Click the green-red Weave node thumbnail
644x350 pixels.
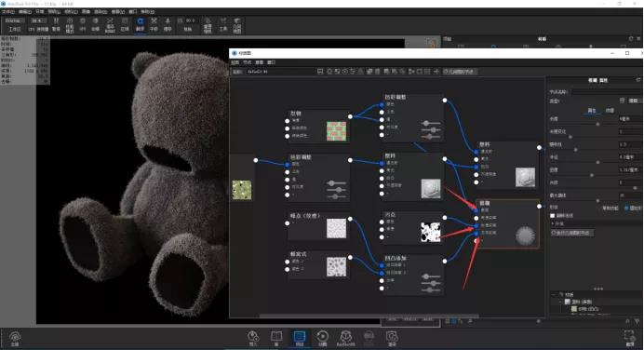click(x=336, y=131)
